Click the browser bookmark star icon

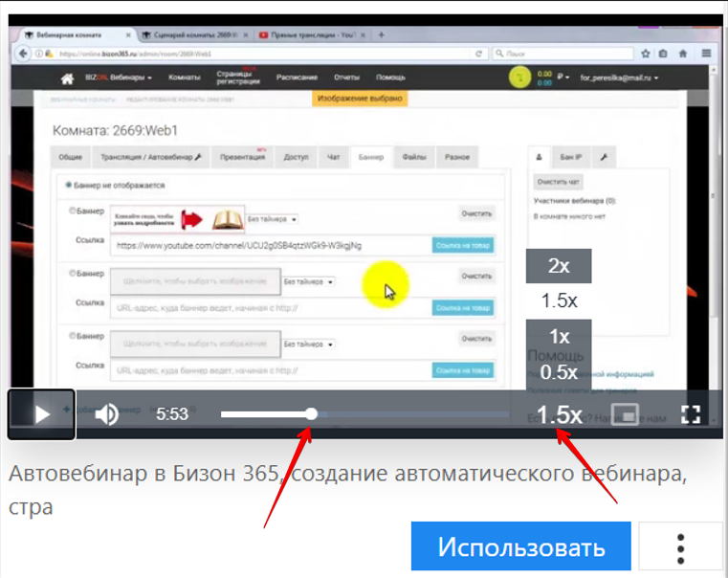click(x=646, y=55)
